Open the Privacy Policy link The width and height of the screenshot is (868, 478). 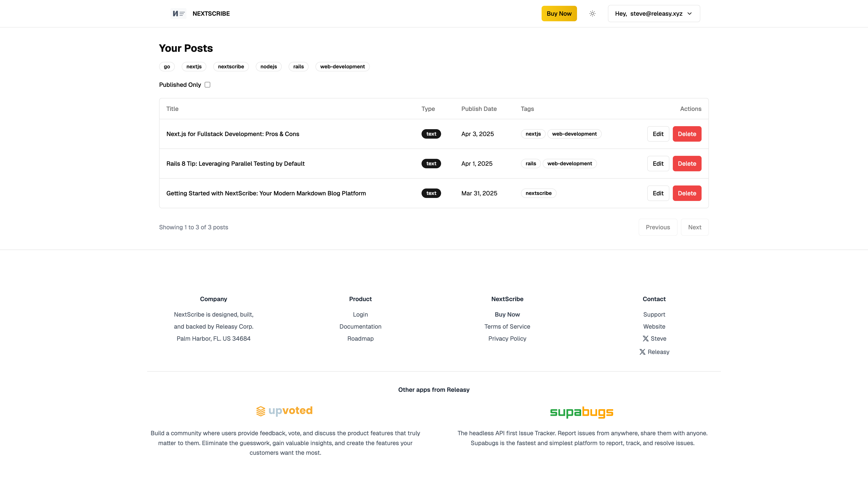[507, 339]
